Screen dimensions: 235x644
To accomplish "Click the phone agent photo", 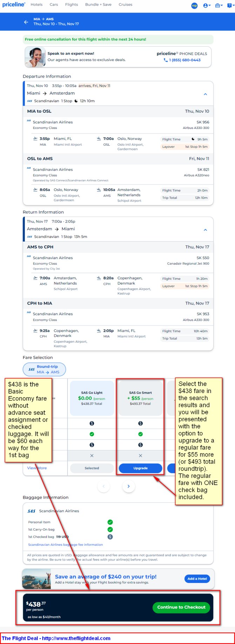I will pyautogui.click(x=35, y=57).
